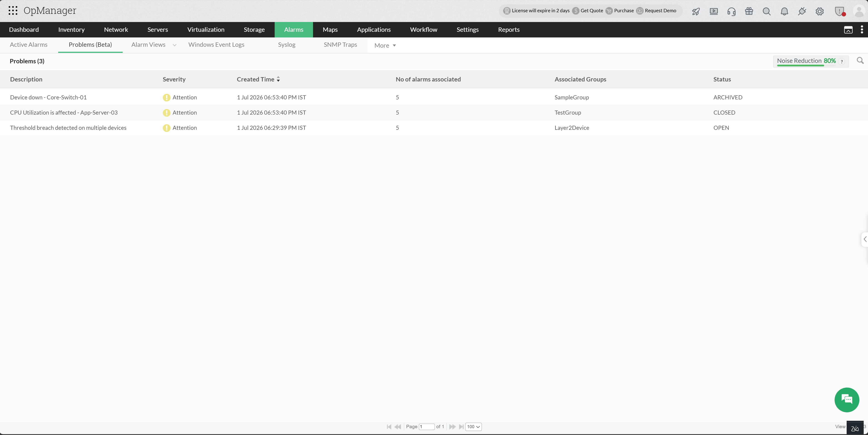This screenshot has height=435, width=868.
Task: Click the SampleGroup cell
Action: pos(572,97)
